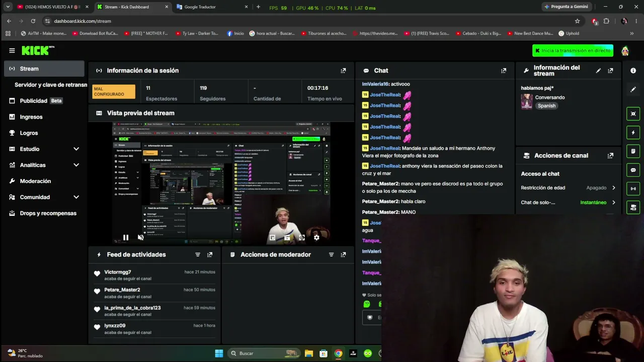Unmute the stream preview audio

point(140,237)
